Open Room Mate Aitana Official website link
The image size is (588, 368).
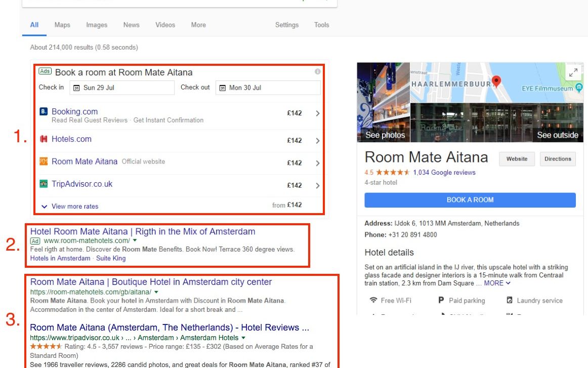coord(85,161)
